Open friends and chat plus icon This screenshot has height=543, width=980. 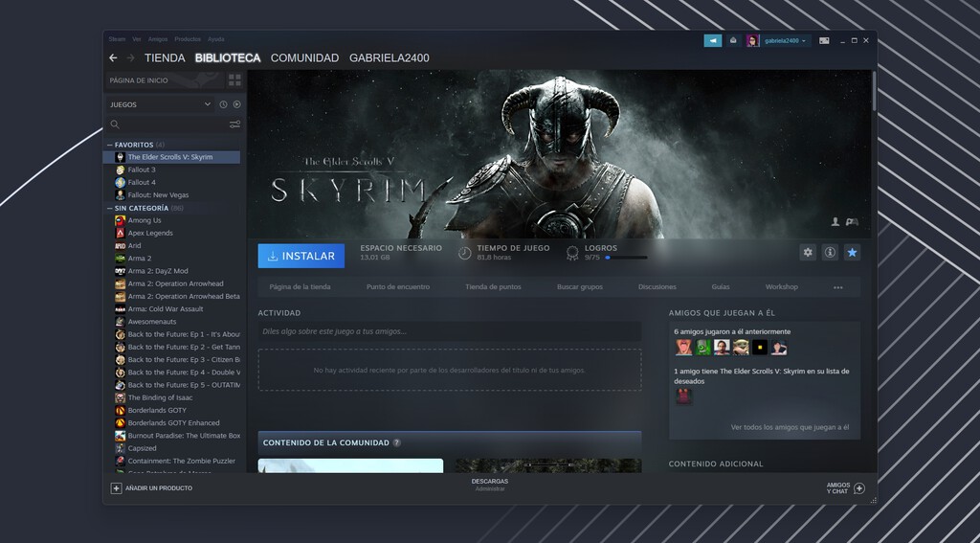click(859, 488)
